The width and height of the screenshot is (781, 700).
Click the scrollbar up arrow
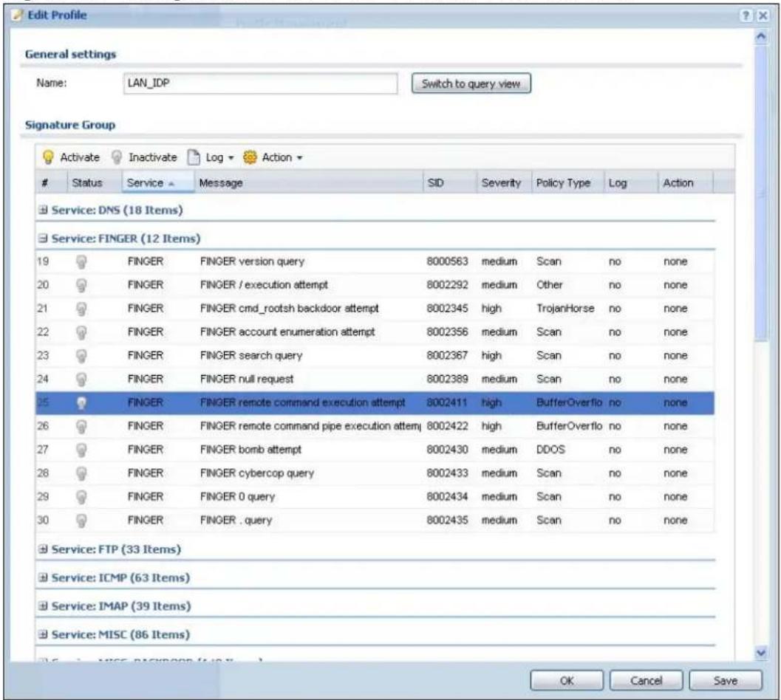pyautogui.click(x=760, y=36)
